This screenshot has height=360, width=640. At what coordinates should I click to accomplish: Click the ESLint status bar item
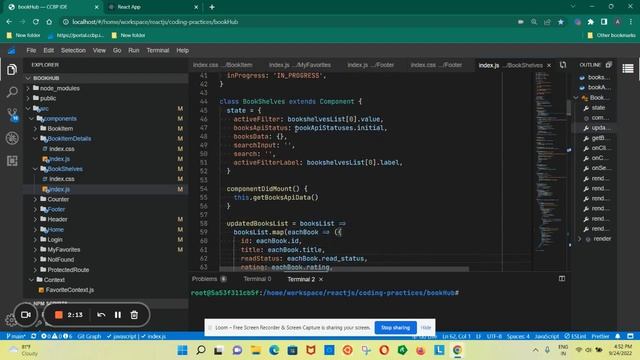pos(576,336)
